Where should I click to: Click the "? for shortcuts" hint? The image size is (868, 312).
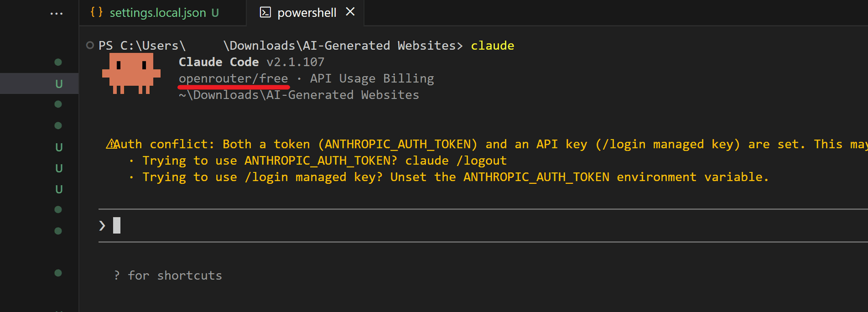pyautogui.click(x=168, y=276)
